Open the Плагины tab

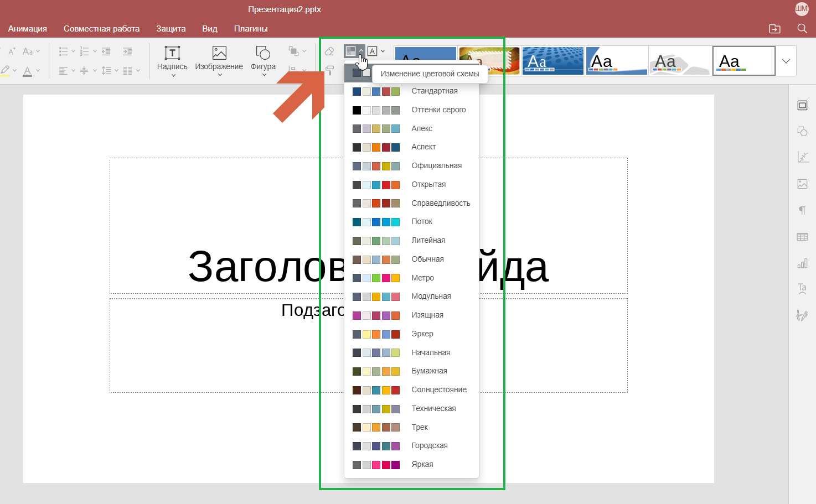251,29
